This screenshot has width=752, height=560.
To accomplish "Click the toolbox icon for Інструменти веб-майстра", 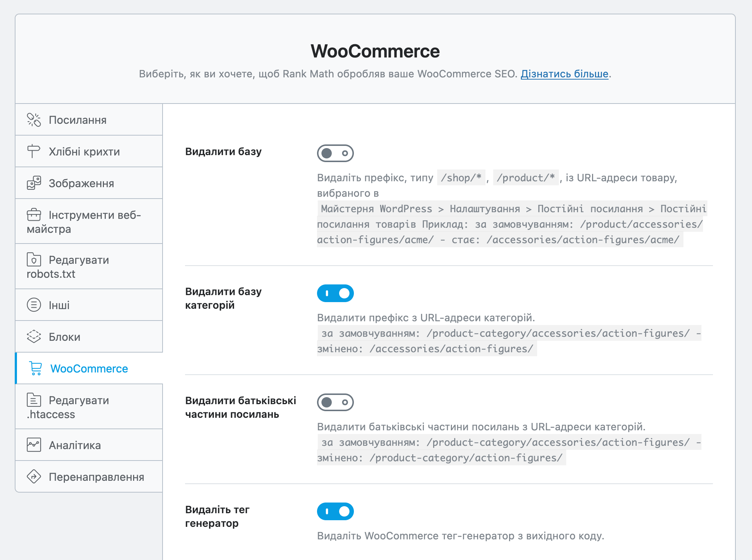I will [x=34, y=215].
